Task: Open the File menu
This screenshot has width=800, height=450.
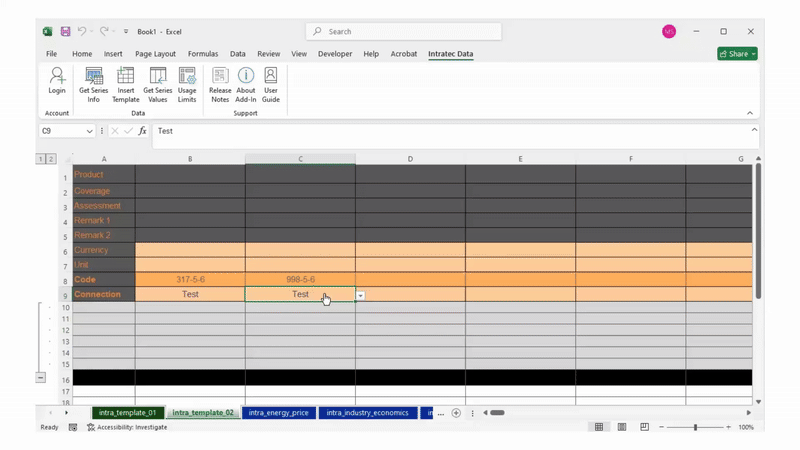Action: click(x=52, y=54)
